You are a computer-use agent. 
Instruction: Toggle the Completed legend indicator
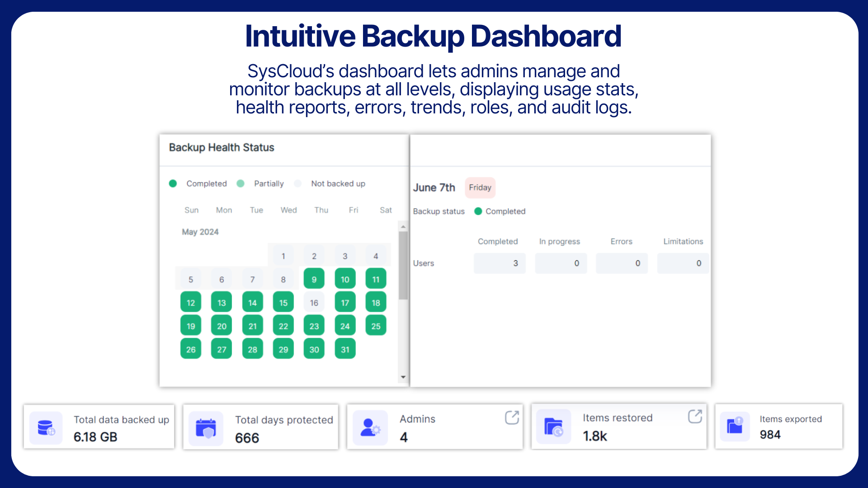coord(173,183)
